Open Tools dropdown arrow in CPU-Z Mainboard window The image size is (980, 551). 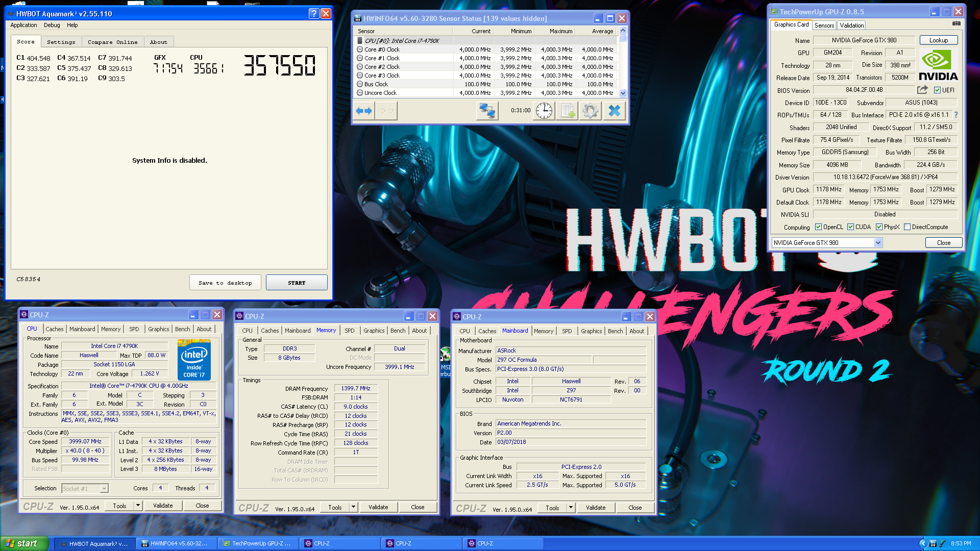[571, 508]
